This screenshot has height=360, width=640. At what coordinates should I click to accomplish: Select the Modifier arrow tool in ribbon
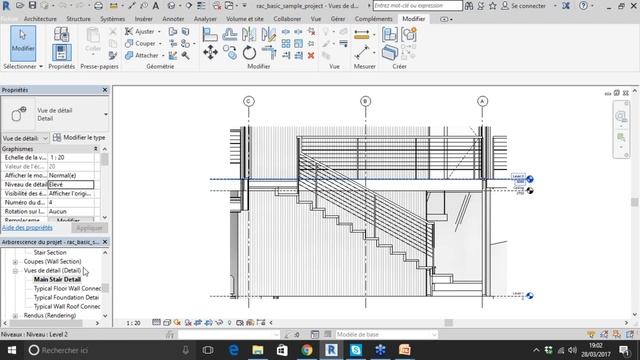(x=22, y=43)
